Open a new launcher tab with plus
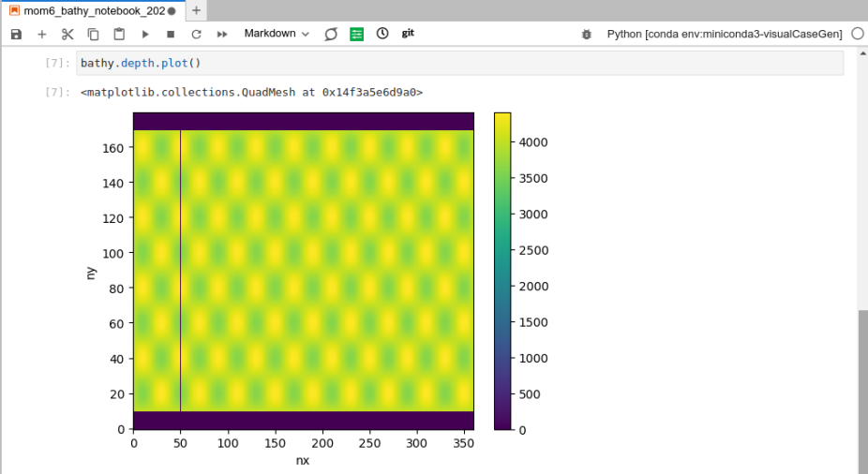This screenshot has width=868, height=474. coord(196,10)
